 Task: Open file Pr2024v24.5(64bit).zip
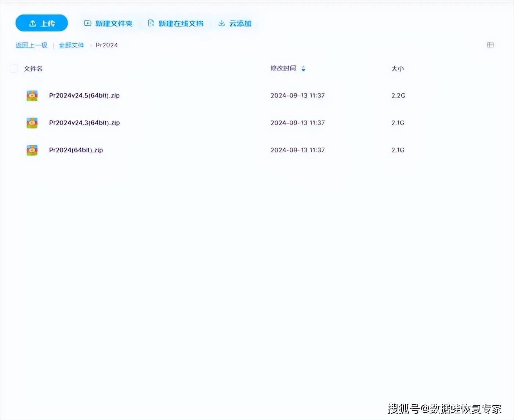(x=84, y=95)
